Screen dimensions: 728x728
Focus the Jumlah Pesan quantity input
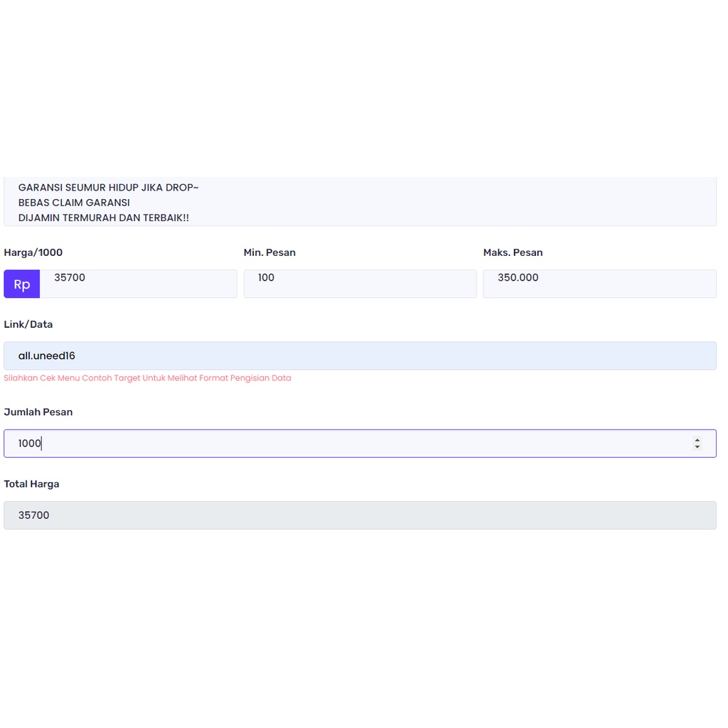[348, 444]
